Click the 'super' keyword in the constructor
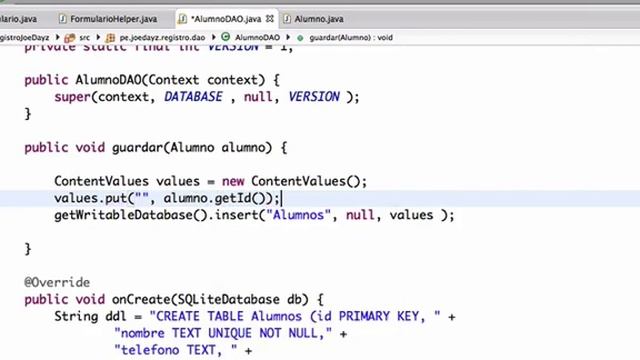The image size is (640, 360). (x=72, y=97)
